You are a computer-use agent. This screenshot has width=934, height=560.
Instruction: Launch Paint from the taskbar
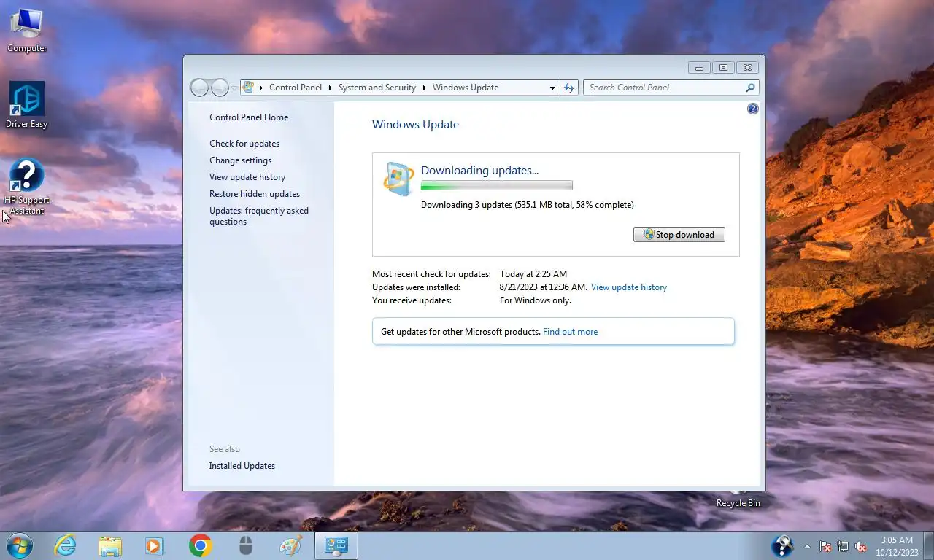pyautogui.click(x=290, y=545)
